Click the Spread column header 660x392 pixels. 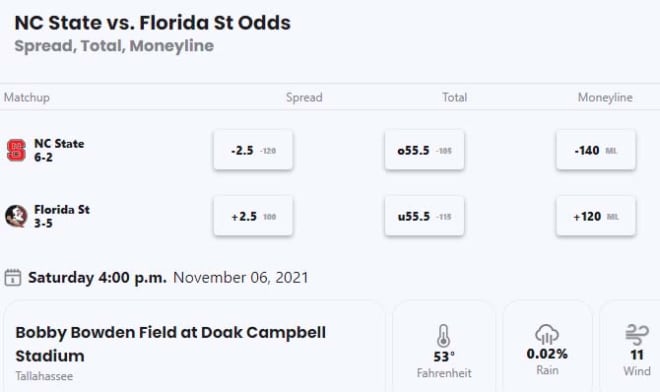click(304, 97)
